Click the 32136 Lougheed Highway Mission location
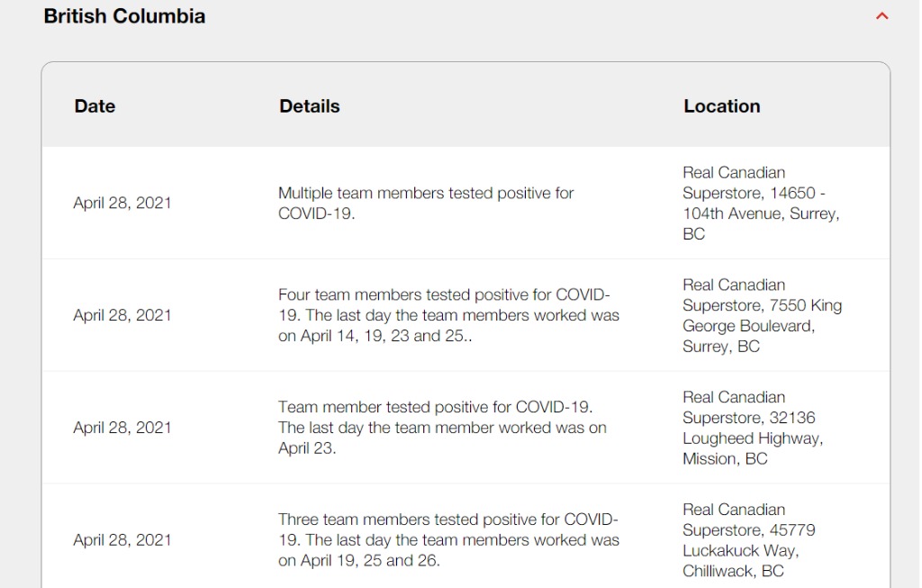 (753, 428)
